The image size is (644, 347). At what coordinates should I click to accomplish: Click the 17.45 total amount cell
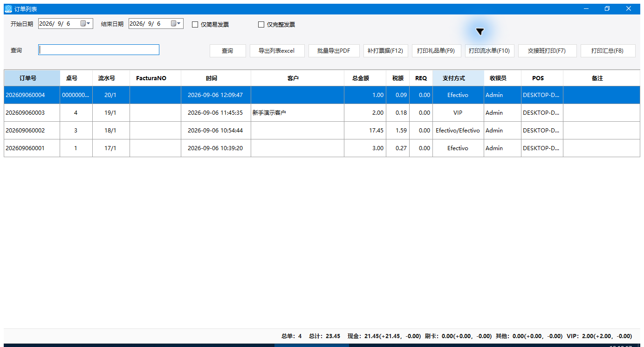pyautogui.click(x=365, y=131)
